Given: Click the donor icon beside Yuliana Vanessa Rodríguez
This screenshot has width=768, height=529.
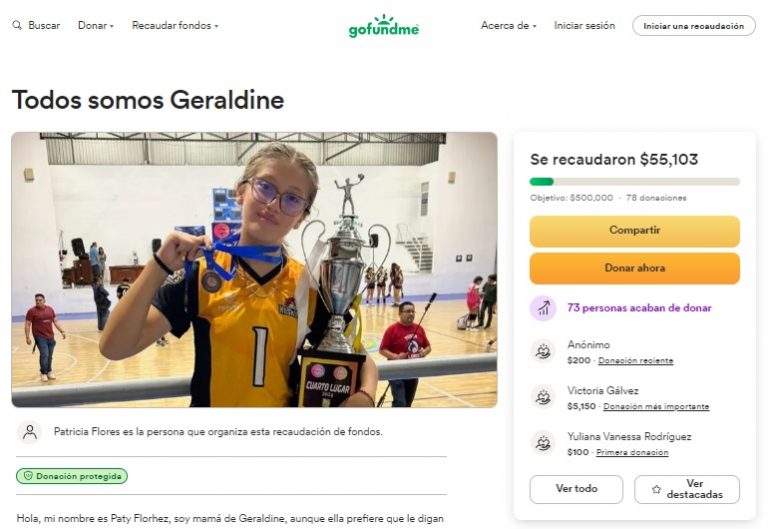Looking at the screenshot, I should (x=543, y=443).
